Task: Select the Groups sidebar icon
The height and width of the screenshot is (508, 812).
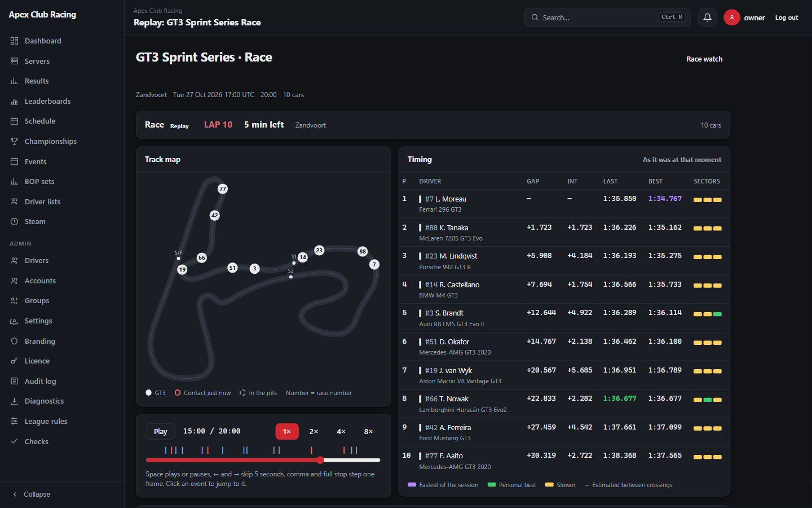Action: (14, 300)
